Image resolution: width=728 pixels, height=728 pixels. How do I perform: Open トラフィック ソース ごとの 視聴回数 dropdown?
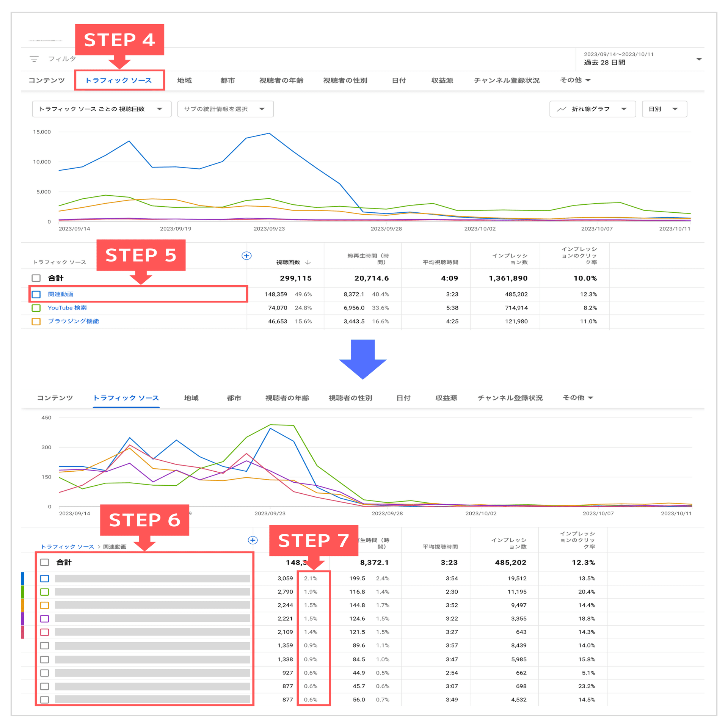[101, 109]
